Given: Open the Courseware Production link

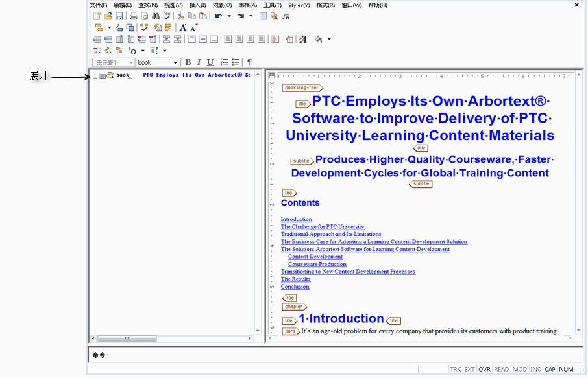Looking at the screenshot, I should tap(317, 264).
